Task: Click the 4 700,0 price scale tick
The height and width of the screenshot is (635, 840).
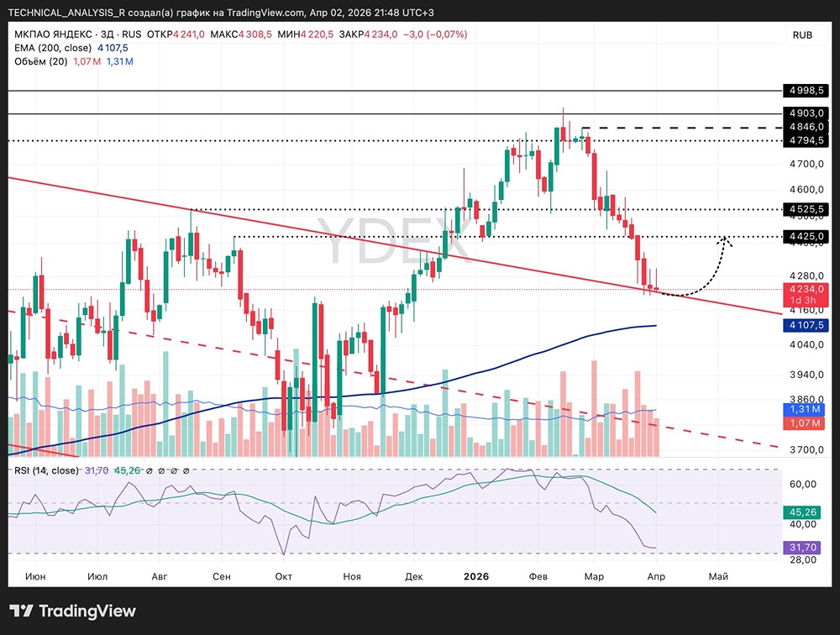Action: point(806,164)
